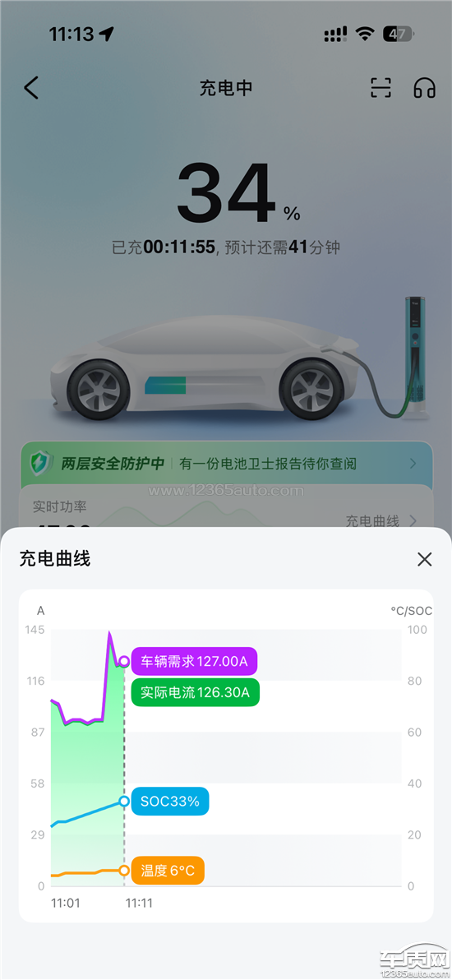Open the 充电曲线 link
Viewport: 452px width, 980px height.
click(381, 520)
